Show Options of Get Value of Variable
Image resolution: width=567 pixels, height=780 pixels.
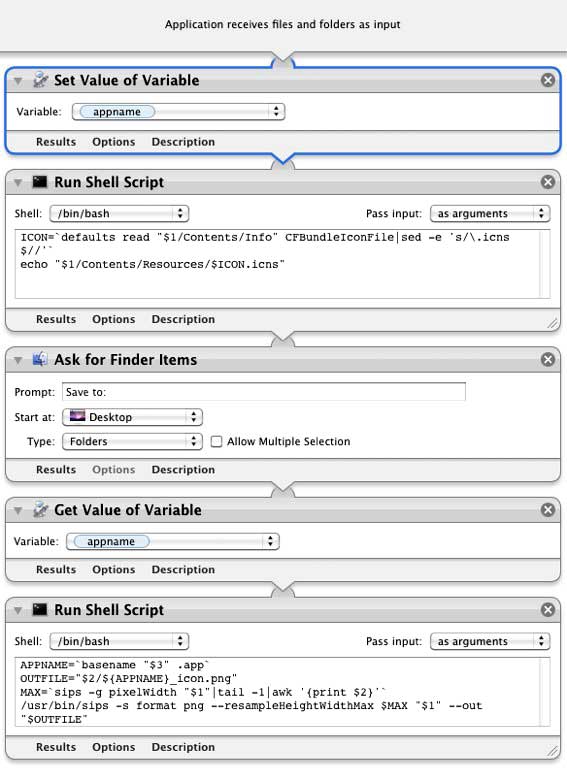pyautogui.click(x=113, y=569)
